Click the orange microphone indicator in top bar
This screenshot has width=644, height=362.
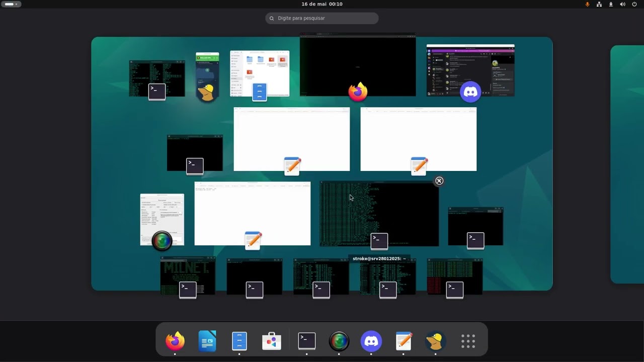coord(587,4)
